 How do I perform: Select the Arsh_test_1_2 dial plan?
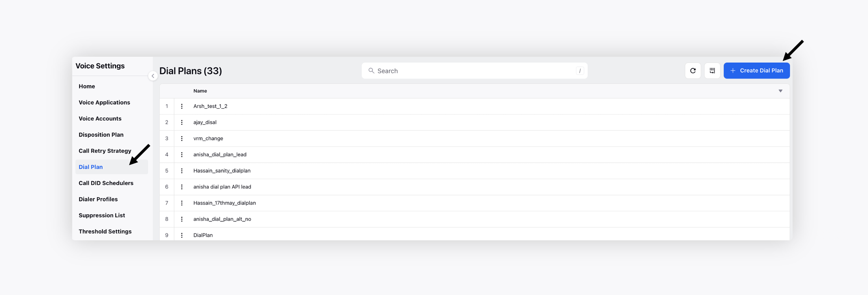point(475,106)
